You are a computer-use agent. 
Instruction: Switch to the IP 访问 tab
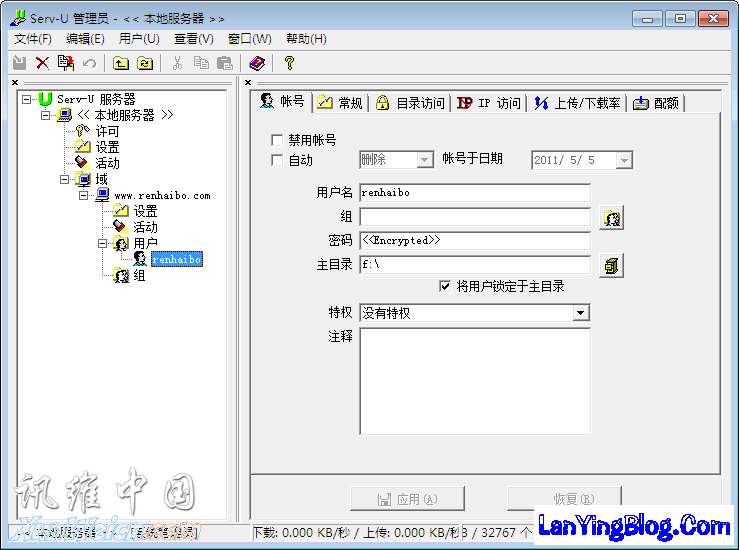click(489, 103)
